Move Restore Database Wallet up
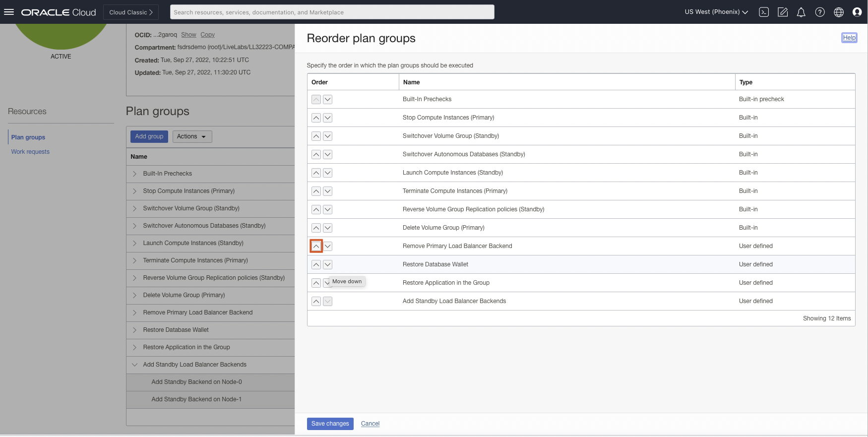The width and height of the screenshot is (868, 437). [x=316, y=265]
